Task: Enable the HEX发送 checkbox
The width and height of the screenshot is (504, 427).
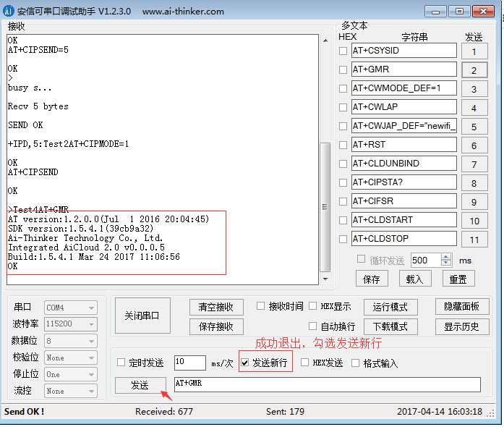Action: (304, 363)
